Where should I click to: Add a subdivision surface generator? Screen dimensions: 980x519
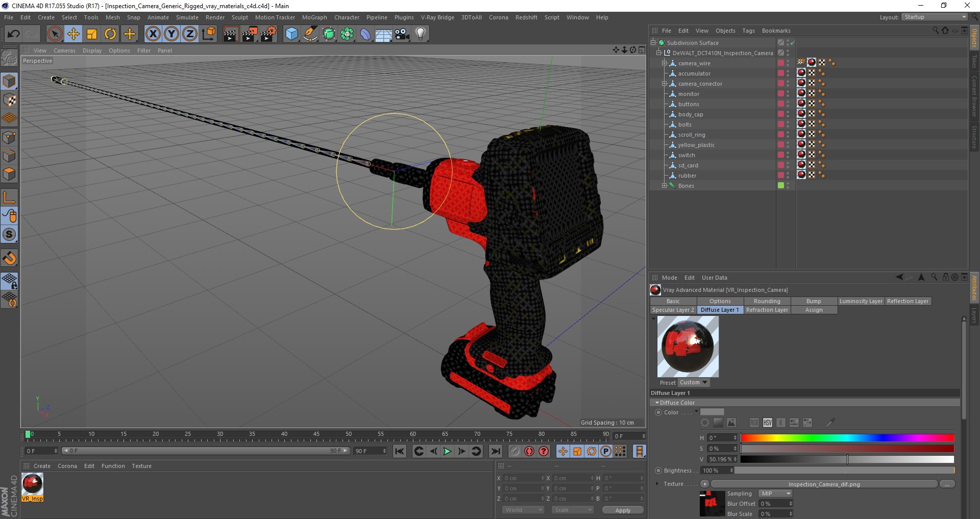[x=329, y=34]
